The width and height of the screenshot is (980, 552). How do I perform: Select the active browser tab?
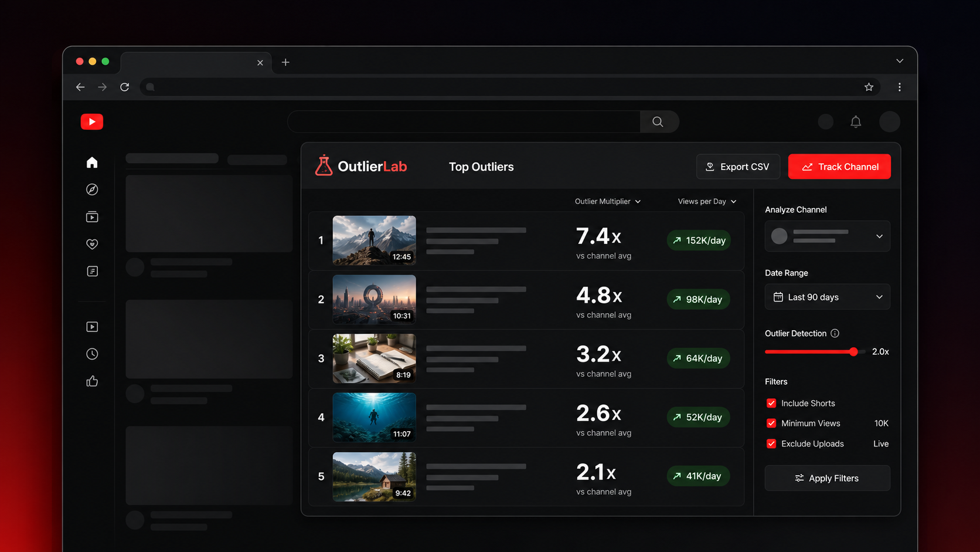[x=196, y=62]
